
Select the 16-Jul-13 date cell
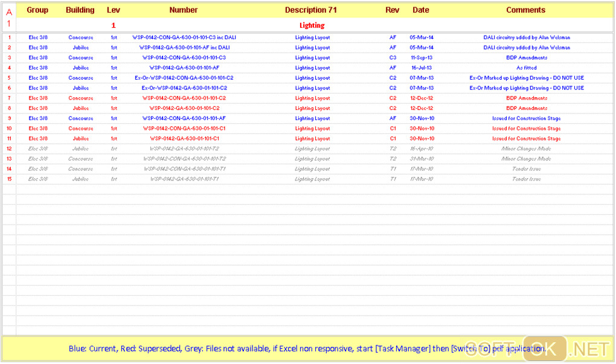tap(422, 68)
